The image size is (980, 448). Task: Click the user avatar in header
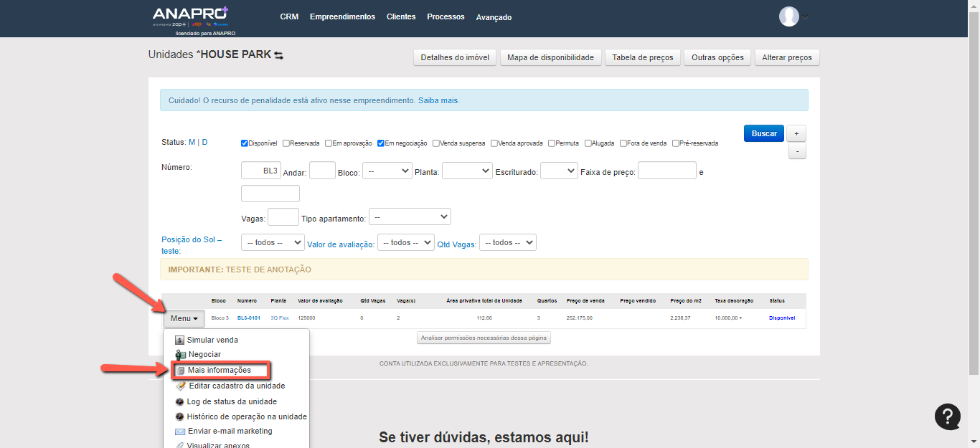click(788, 16)
